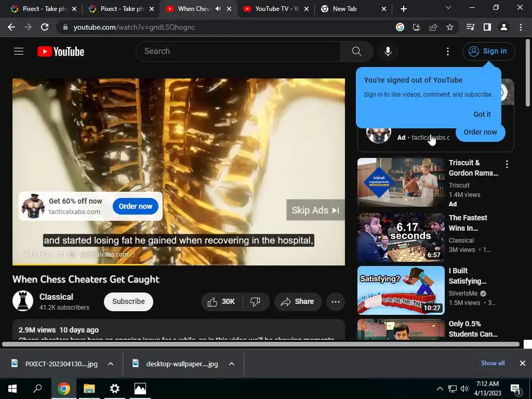Click the vertical page scrollbar thumb
The height and width of the screenshot is (399, 532).
point(528,73)
